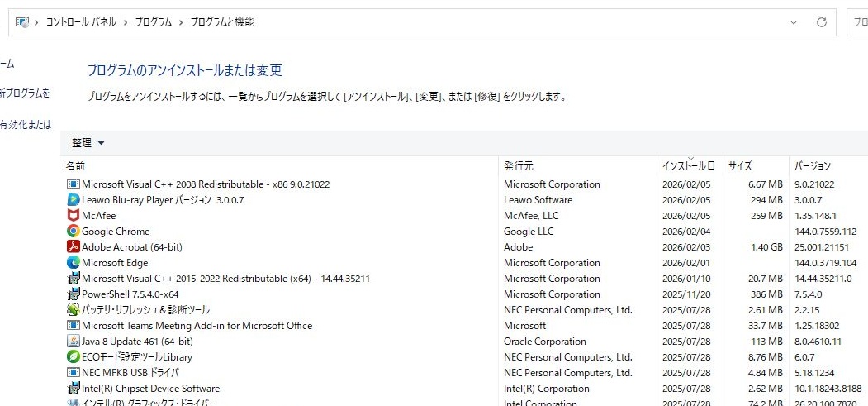Open the 整理 dropdown menu
The image size is (868, 406).
(88, 143)
